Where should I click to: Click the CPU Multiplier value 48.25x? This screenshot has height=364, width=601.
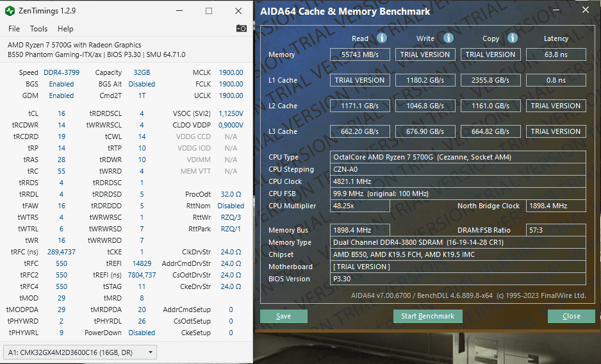[x=360, y=206]
